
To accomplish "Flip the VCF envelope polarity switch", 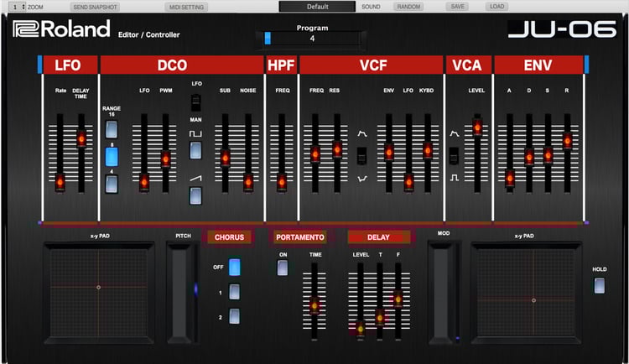I will (361, 156).
